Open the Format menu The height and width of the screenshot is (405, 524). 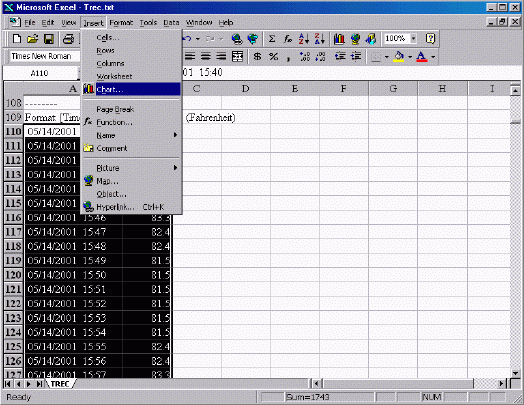(x=121, y=23)
